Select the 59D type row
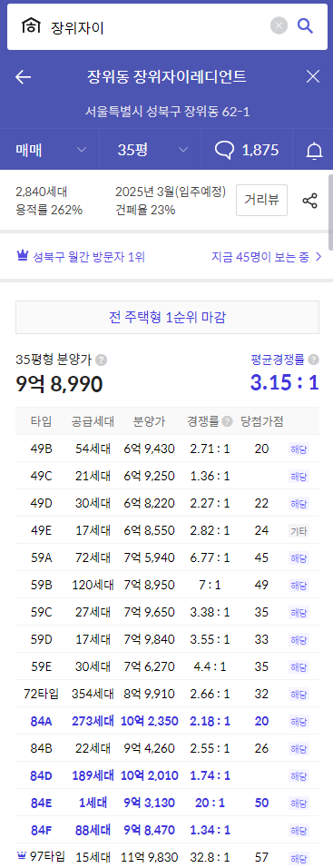The width and height of the screenshot is (333, 868). click(x=167, y=639)
